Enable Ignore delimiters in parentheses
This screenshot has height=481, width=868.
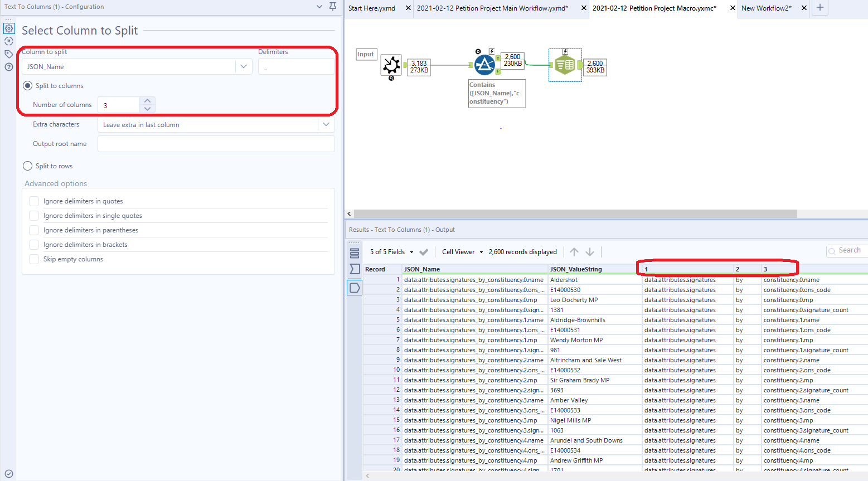coord(34,230)
